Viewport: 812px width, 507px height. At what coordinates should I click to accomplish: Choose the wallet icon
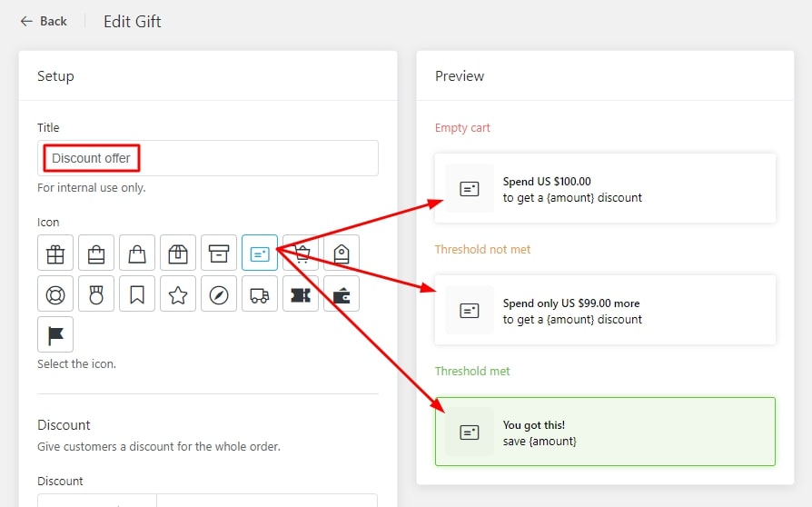342,294
